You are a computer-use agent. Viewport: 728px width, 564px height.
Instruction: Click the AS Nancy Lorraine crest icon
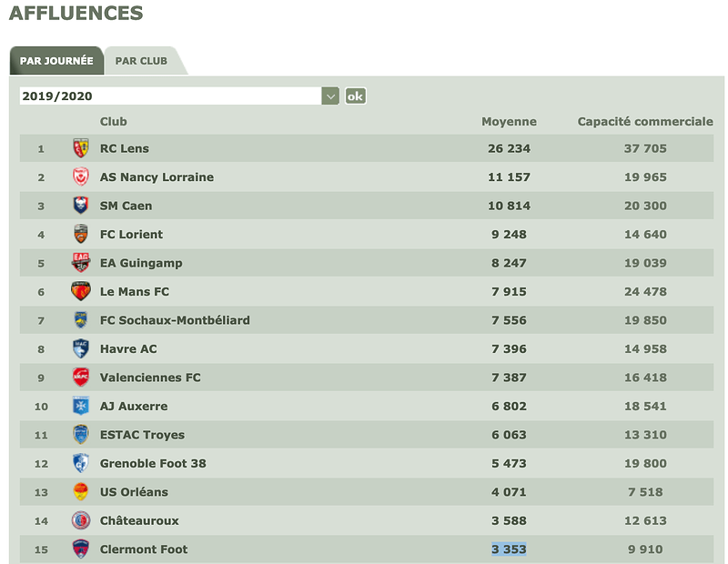[x=81, y=177]
